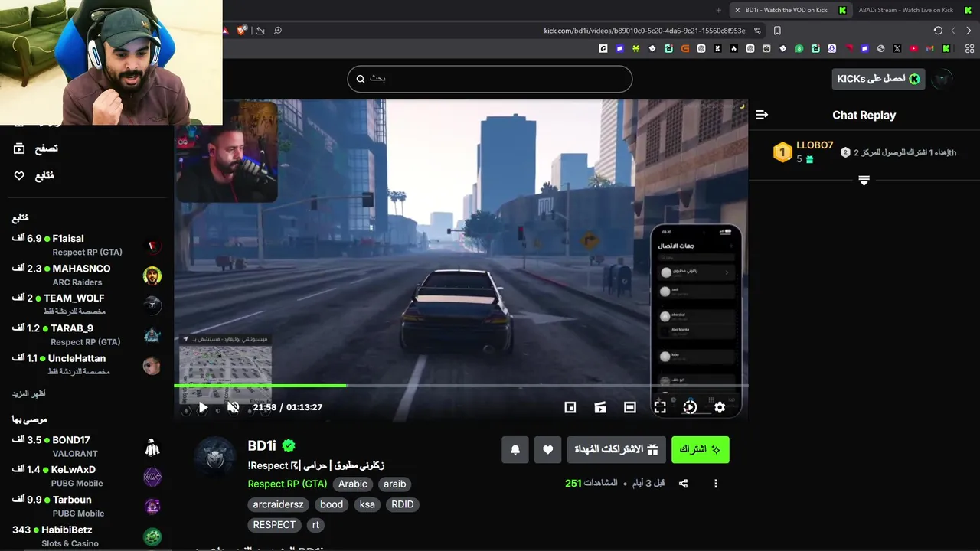
Task: Click أظهر المزيد show more
Action: click(x=28, y=393)
